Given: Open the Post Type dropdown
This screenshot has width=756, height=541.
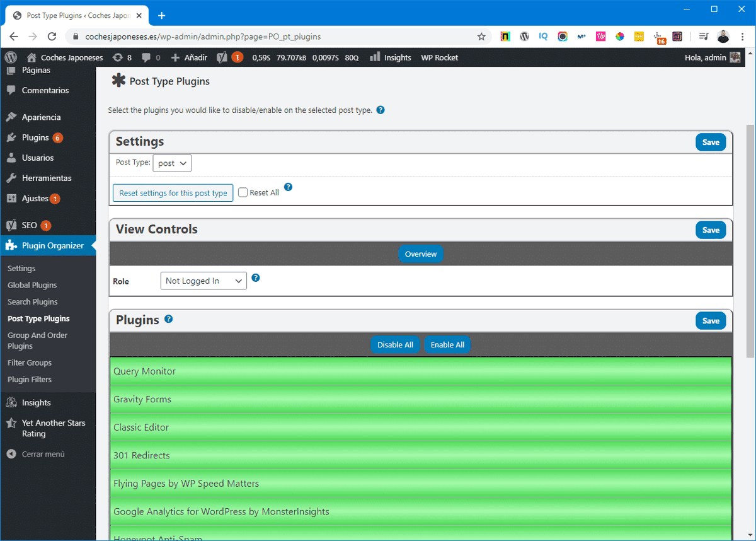Looking at the screenshot, I should [172, 163].
